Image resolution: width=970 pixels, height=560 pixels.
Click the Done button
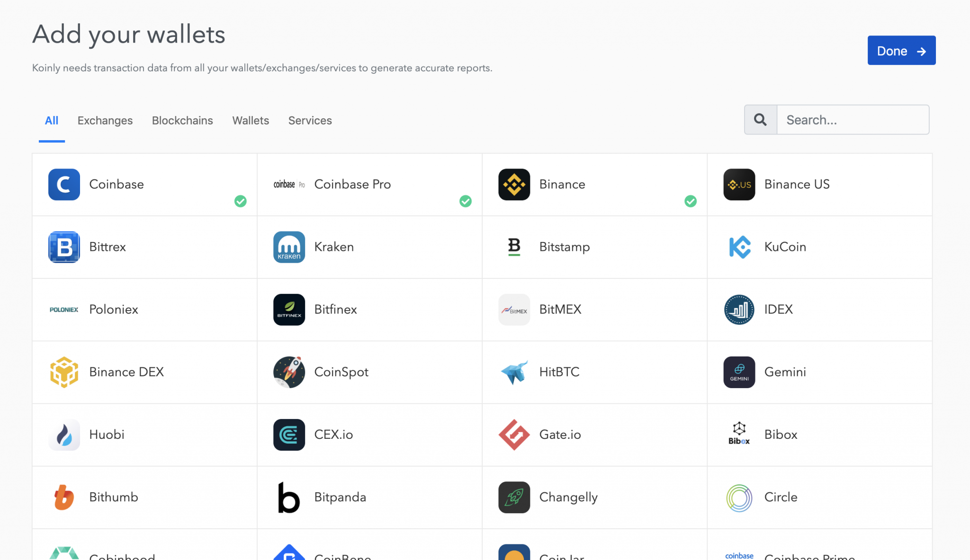901,51
